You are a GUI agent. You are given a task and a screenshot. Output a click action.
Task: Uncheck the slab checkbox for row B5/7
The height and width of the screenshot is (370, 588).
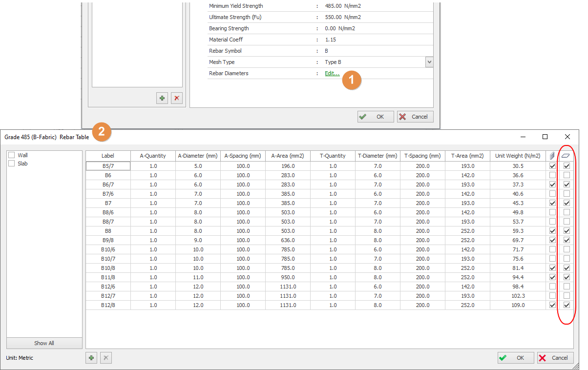pyautogui.click(x=567, y=166)
